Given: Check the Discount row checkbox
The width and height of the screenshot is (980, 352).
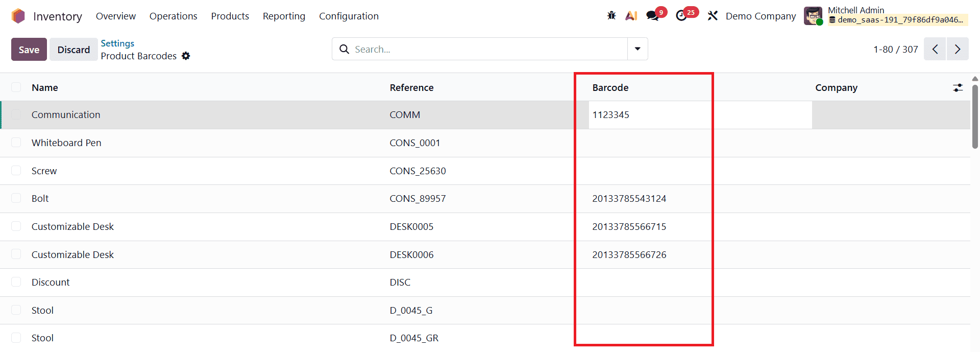Looking at the screenshot, I should click(x=16, y=282).
